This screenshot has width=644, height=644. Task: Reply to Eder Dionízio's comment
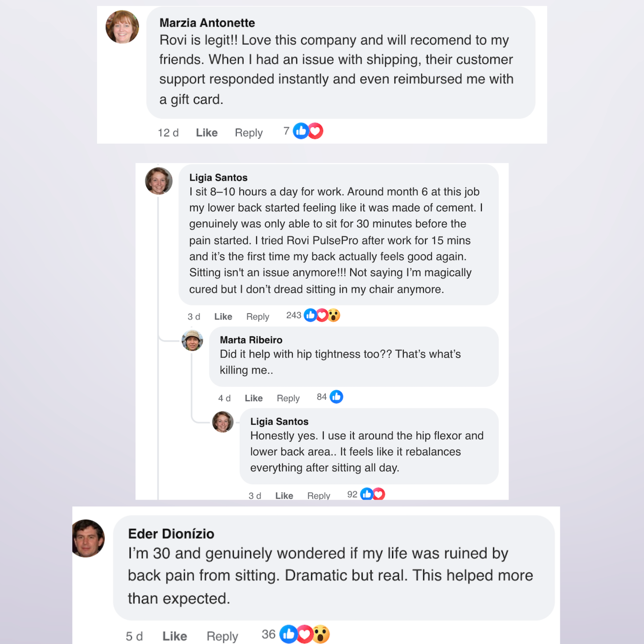click(x=222, y=636)
